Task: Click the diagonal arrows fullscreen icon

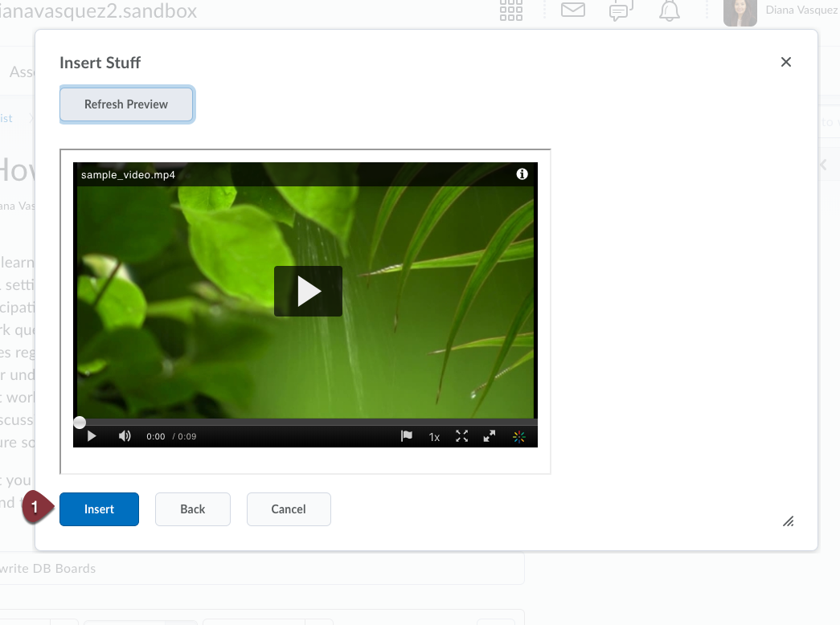Action: (x=489, y=436)
